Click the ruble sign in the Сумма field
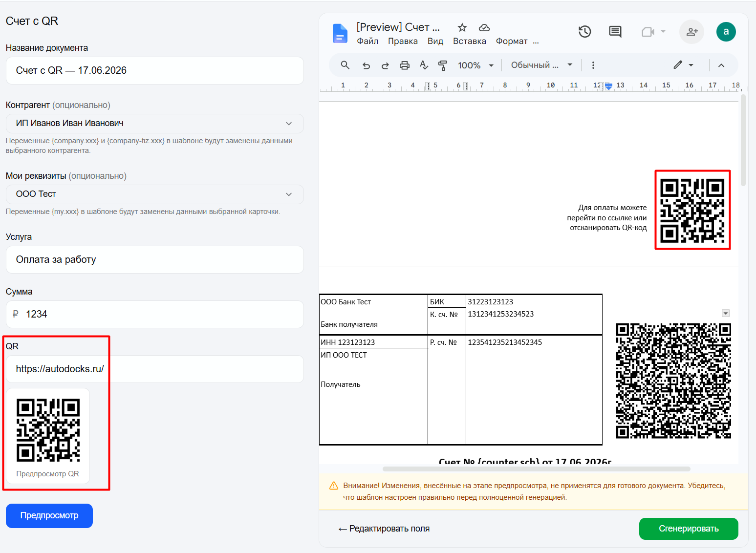This screenshot has height=553, width=756. [16, 314]
